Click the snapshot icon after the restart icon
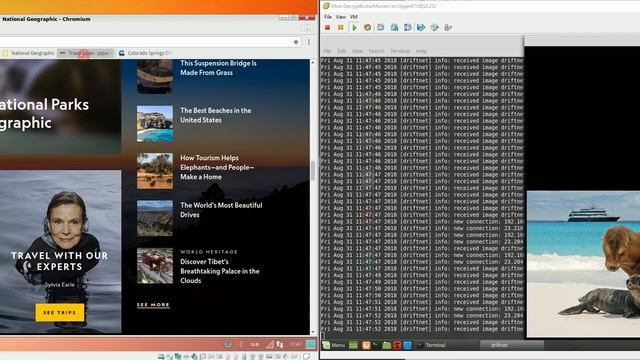This screenshot has width=640, height=360. 380,27
